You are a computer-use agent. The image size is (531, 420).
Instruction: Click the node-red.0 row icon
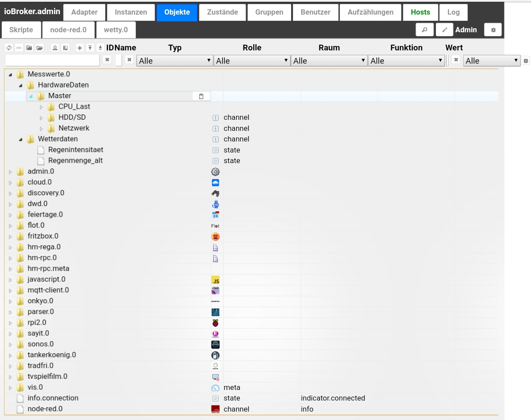(215, 409)
